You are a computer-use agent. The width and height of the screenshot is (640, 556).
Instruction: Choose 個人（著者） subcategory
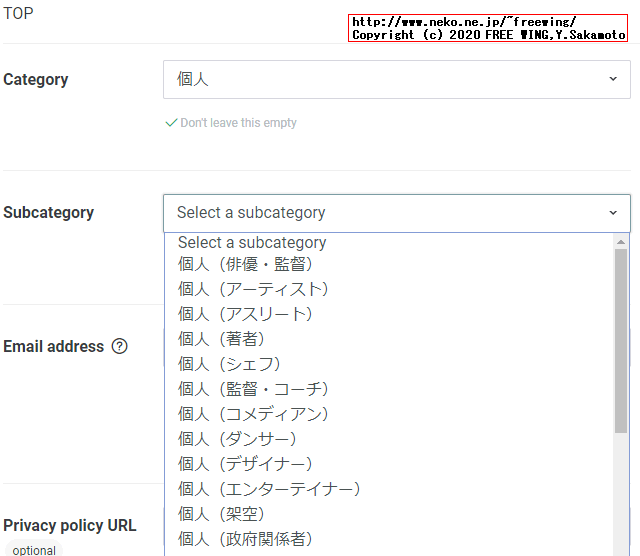coord(389,339)
